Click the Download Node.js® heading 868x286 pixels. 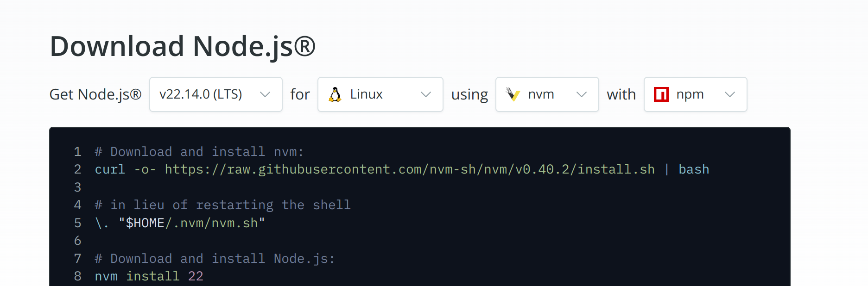pos(183,47)
